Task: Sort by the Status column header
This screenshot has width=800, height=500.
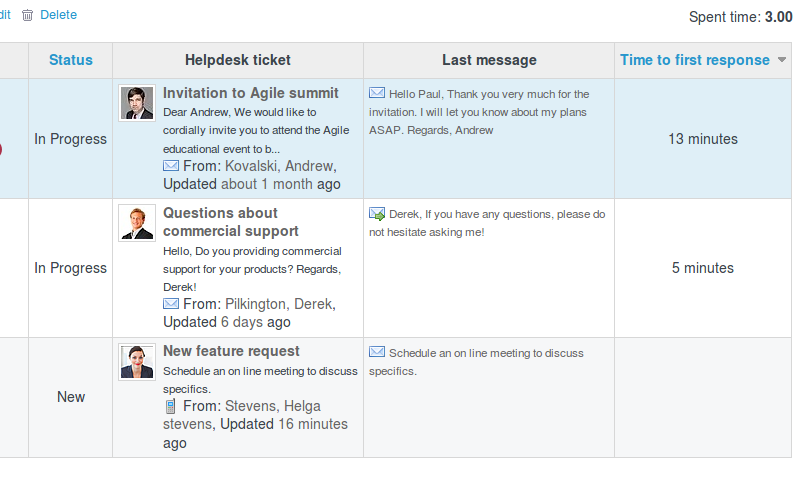Action: point(71,60)
